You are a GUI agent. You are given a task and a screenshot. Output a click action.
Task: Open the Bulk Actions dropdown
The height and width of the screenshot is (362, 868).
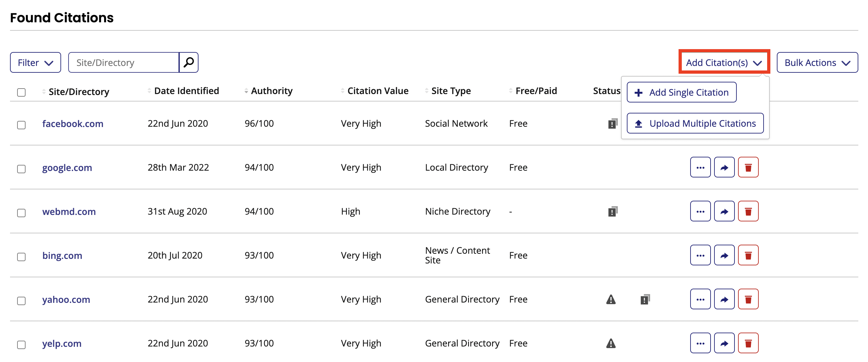coord(817,62)
